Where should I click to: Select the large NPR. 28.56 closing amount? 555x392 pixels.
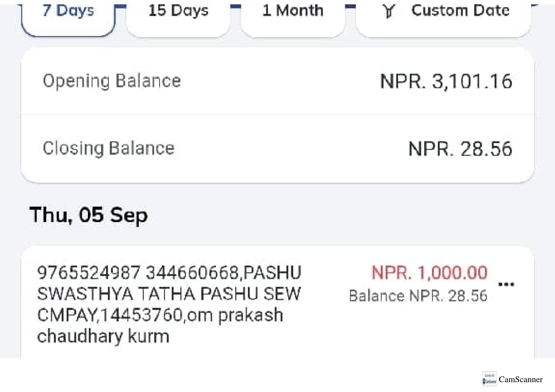coord(460,149)
